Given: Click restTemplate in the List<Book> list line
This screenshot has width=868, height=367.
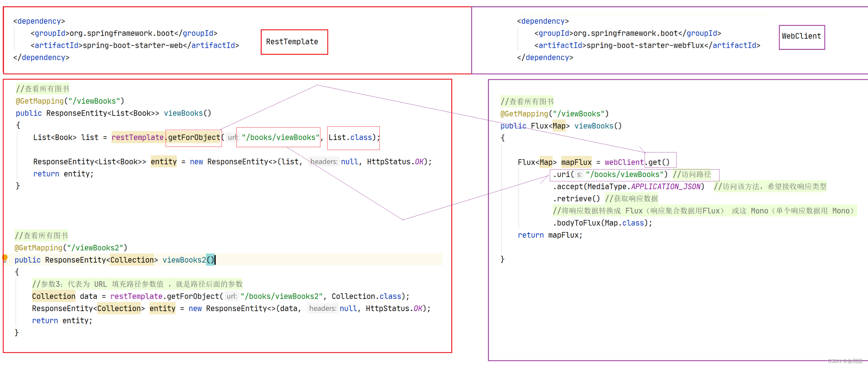Looking at the screenshot, I should point(138,138).
